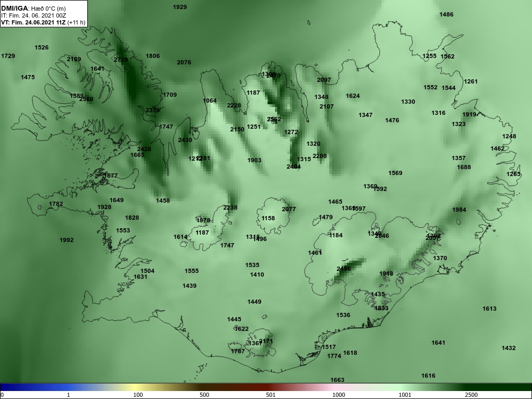Click the map value 1992
Image resolution: width=532 pixels, height=399 pixels.
[x=66, y=240]
